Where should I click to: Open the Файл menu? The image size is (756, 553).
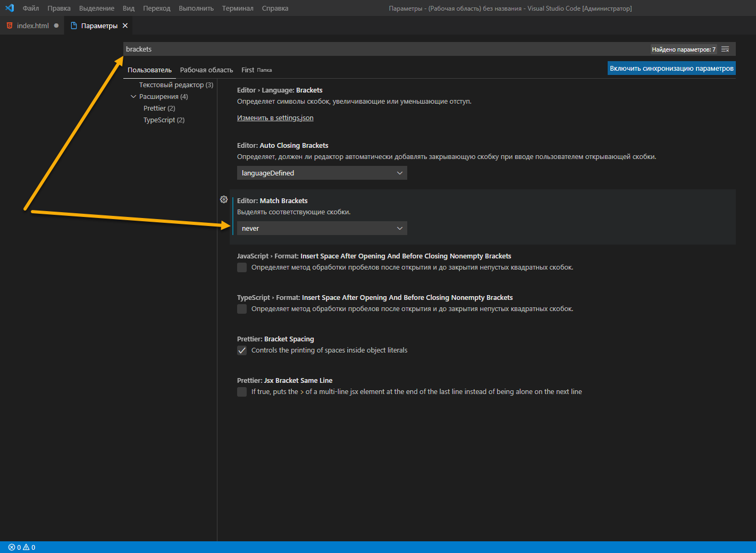tap(31, 8)
